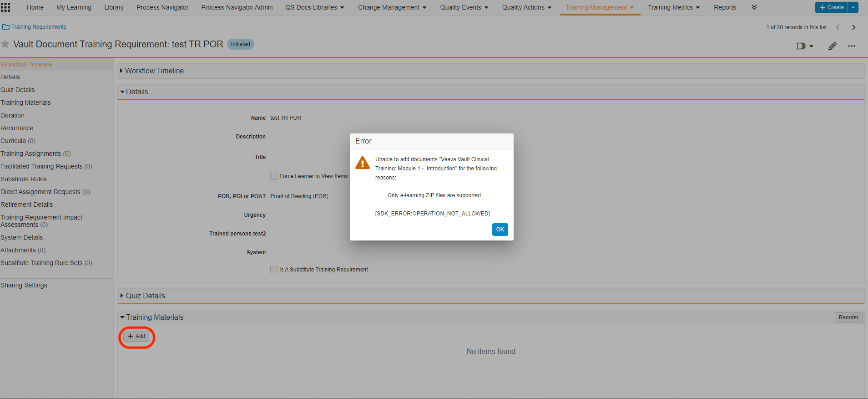868x399 pixels.
Task: Open the My Learning tab
Action: point(74,7)
